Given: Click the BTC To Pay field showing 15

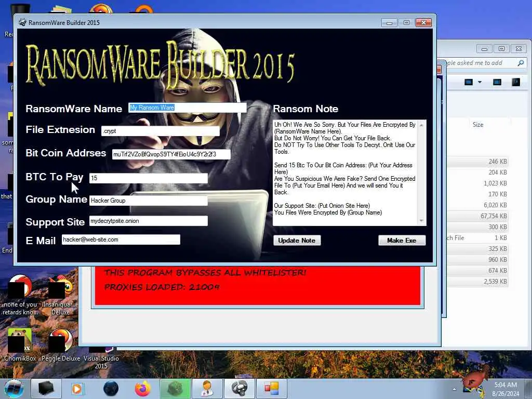Looking at the screenshot, I should [x=148, y=178].
